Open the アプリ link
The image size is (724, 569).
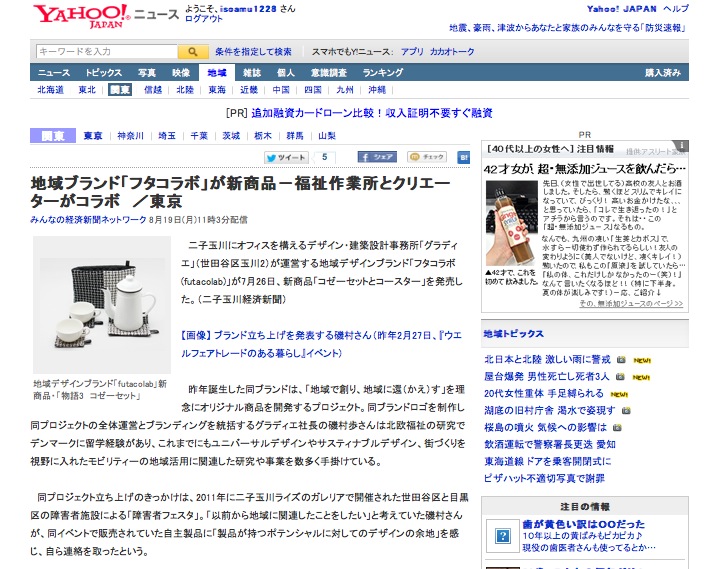coord(412,52)
